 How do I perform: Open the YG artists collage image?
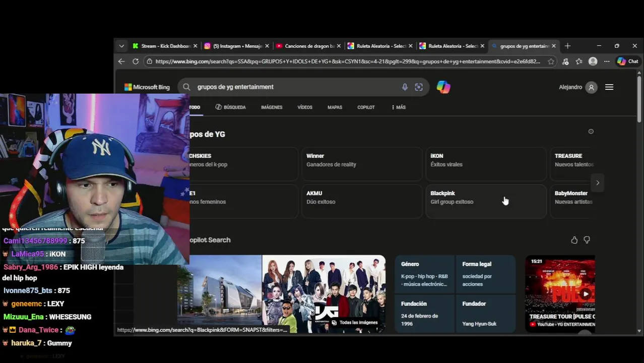point(324,294)
